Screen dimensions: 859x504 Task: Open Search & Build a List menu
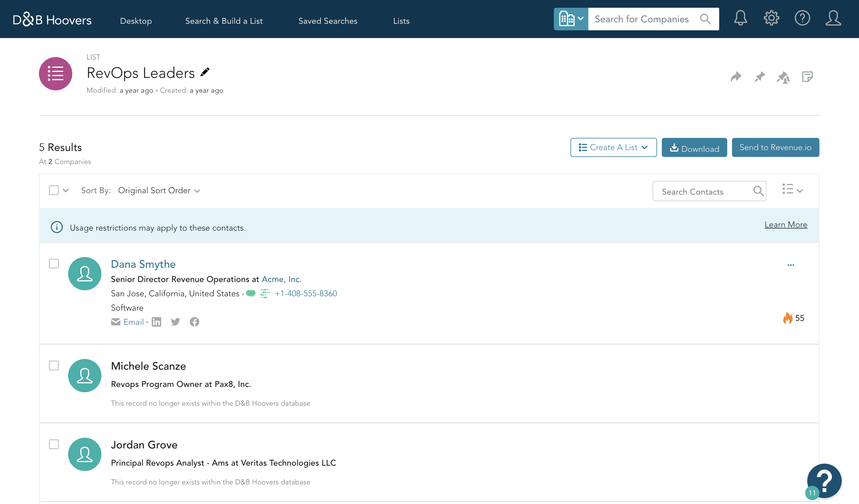pyautogui.click(x=224, y=21)
